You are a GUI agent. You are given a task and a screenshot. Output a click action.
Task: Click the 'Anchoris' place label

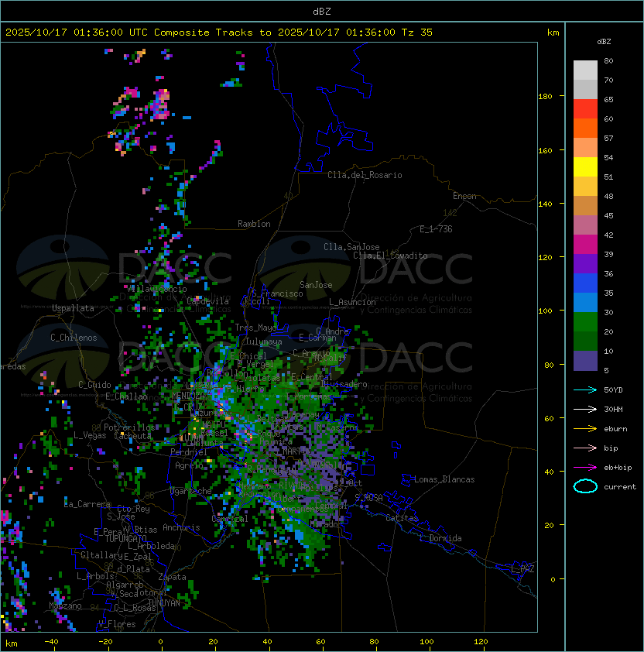point(181,527)
